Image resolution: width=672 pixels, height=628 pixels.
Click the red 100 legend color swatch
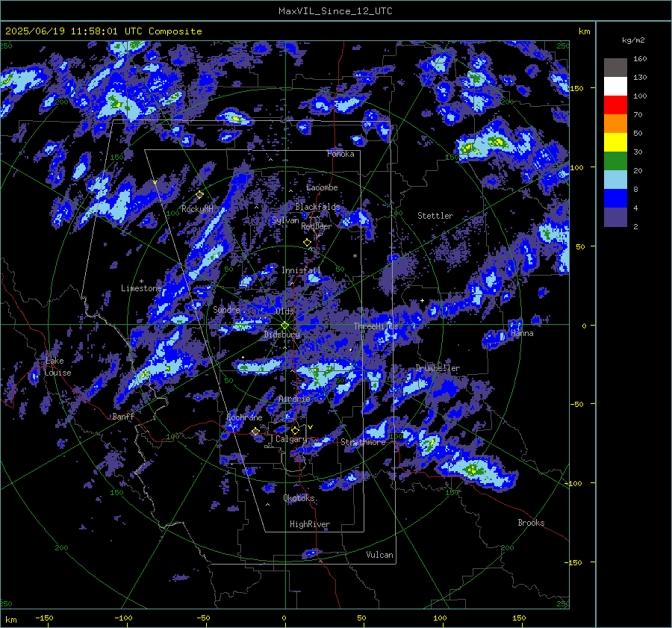[x=615, y=105]
